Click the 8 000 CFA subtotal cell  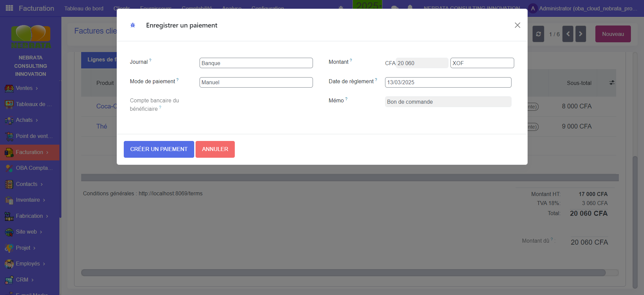coord(577,106)
